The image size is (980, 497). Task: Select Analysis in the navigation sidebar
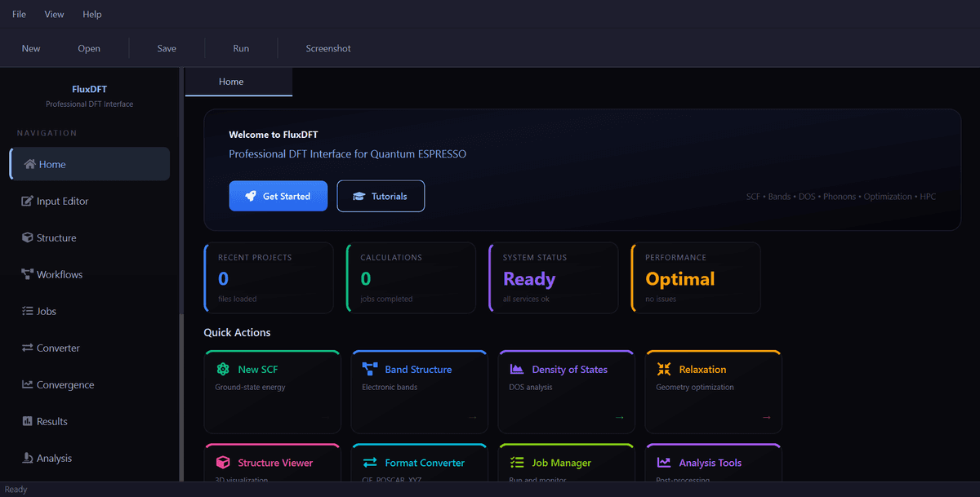tap(54, 459)
